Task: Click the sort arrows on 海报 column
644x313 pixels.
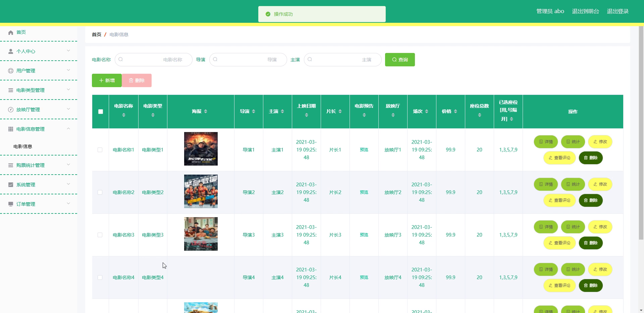Action: point(206,112)
